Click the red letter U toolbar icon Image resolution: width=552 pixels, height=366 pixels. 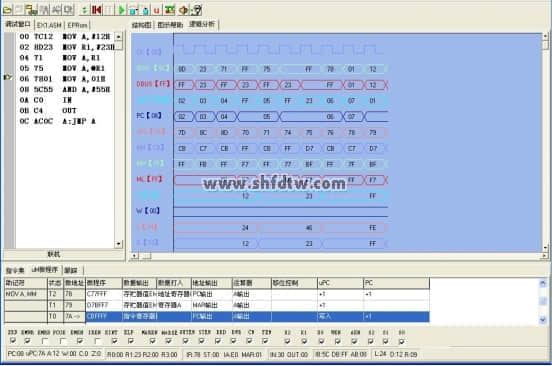click(157, 11)
